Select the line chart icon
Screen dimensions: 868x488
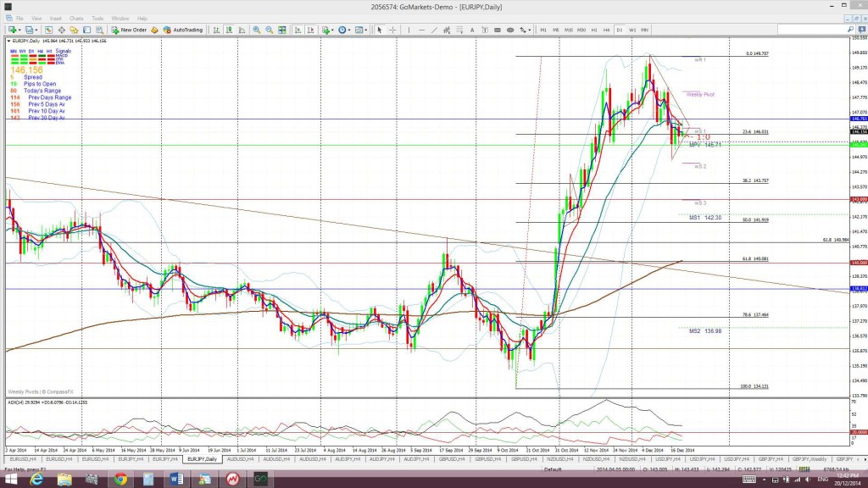pos(242,30)
